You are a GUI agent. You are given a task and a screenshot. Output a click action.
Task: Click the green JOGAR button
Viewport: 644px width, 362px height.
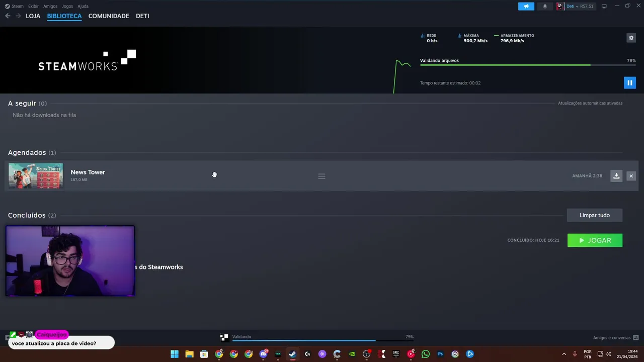tap(595, 240)
